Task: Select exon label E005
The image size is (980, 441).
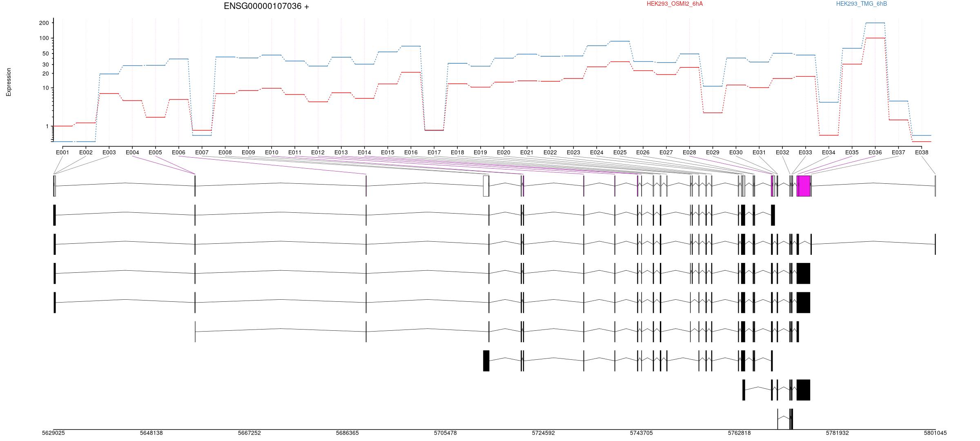Action: (x=155, y=152)
